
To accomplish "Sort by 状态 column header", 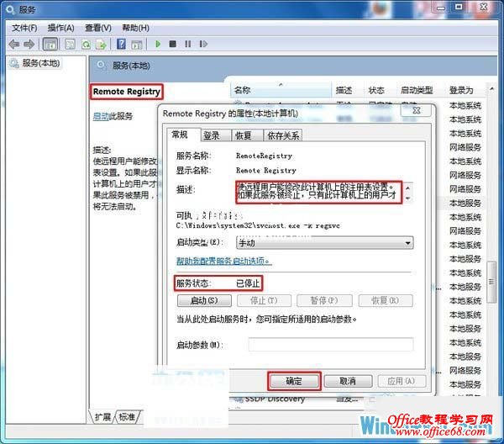I will click(x=380, y=90).
